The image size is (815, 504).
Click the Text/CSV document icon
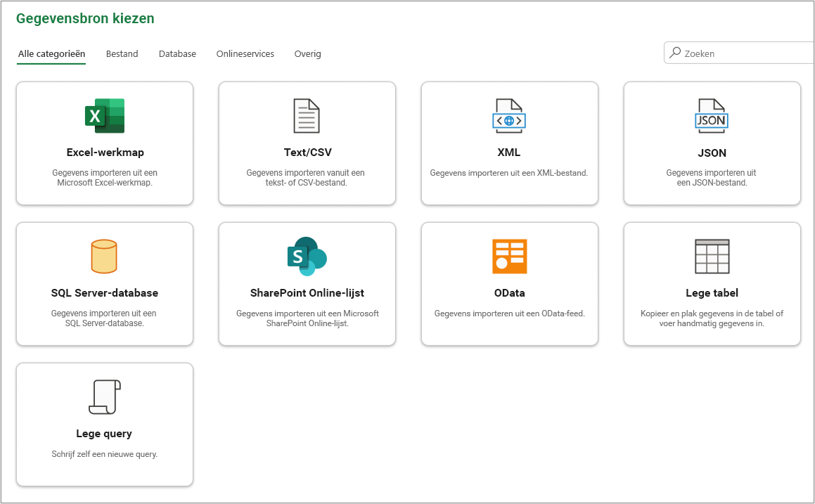coord(307,116)
